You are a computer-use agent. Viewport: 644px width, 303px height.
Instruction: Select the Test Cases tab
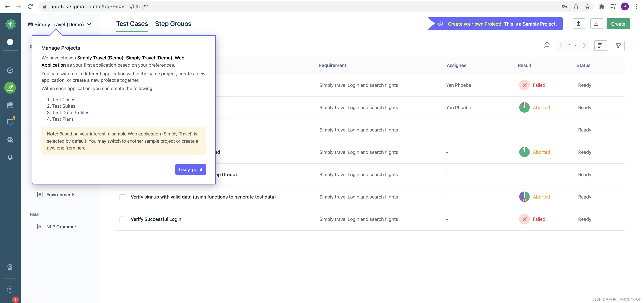pos(132,24)
